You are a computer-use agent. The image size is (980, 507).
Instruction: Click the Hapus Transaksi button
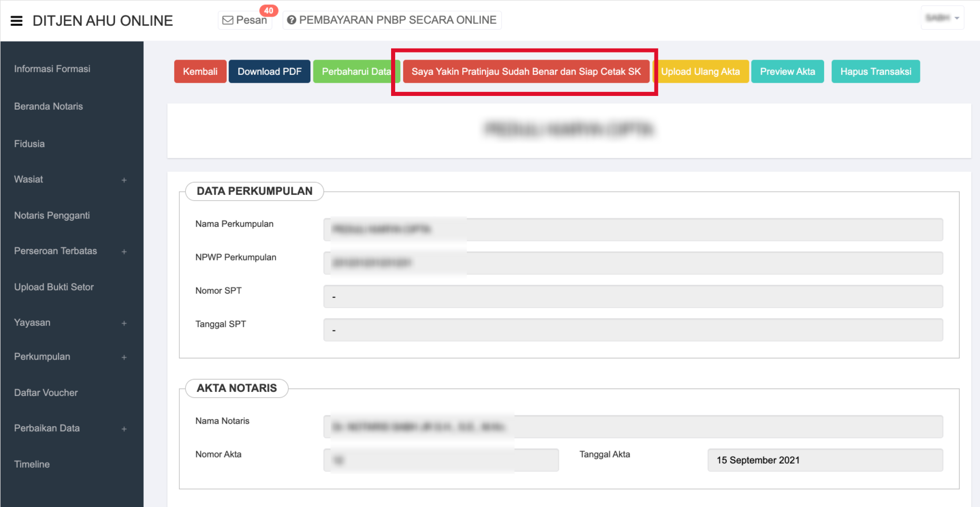[876, 72]
